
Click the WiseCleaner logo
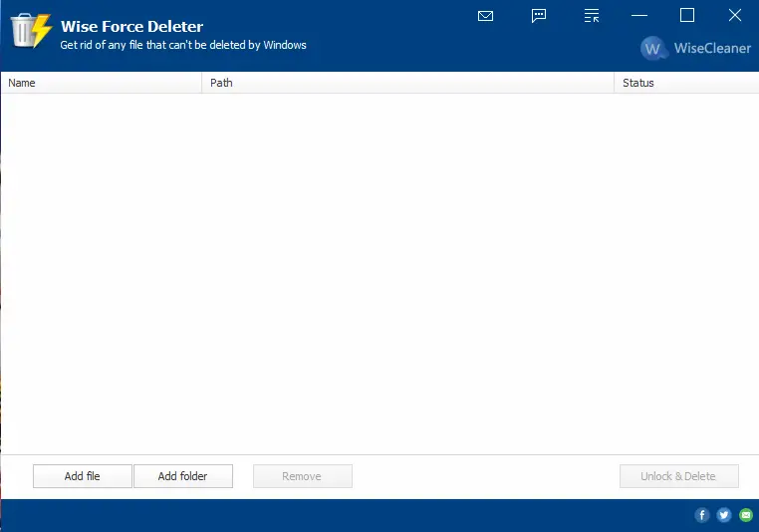point(695,48)
